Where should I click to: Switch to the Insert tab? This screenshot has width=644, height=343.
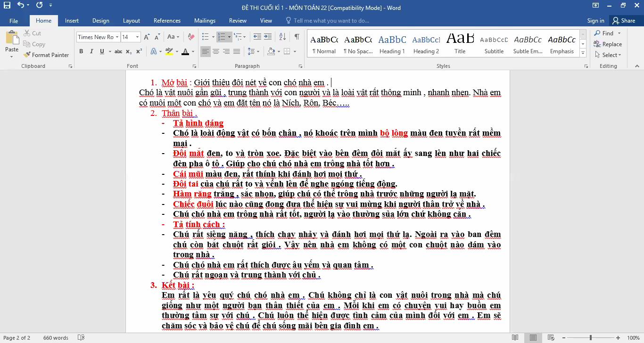[x=72, y=21]
